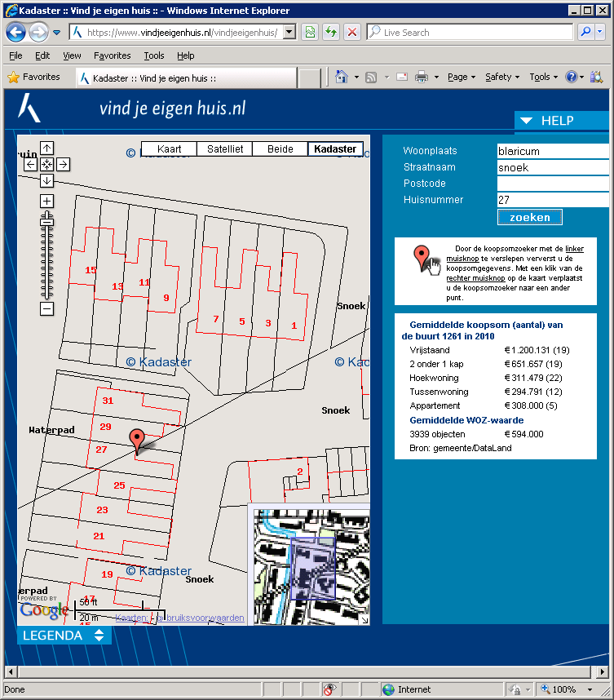Viewport: 614px width, 700px height.
Task: Collapse the overview map corner arrow
Action: point(364,620)
